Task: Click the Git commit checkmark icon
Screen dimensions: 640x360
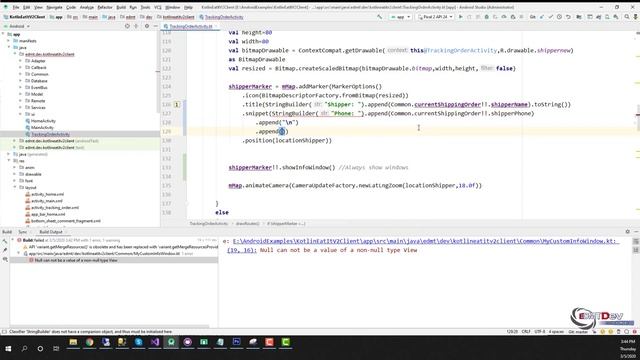Action: pyautogui.click(x=551, y=17)
